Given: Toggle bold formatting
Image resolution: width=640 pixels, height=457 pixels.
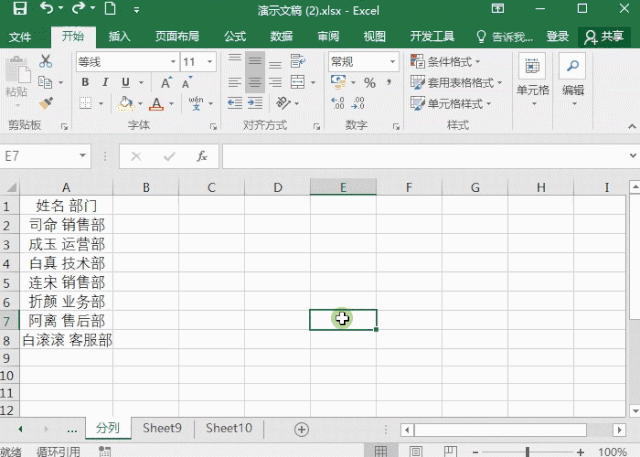Looking at the screenshot, I should tap(85, 82).
